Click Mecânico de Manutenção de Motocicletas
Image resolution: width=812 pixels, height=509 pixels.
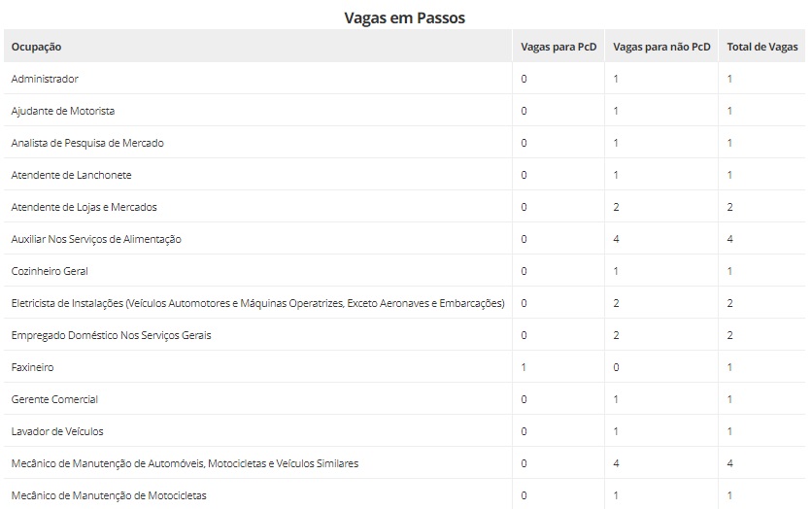(x=109, y=496)
